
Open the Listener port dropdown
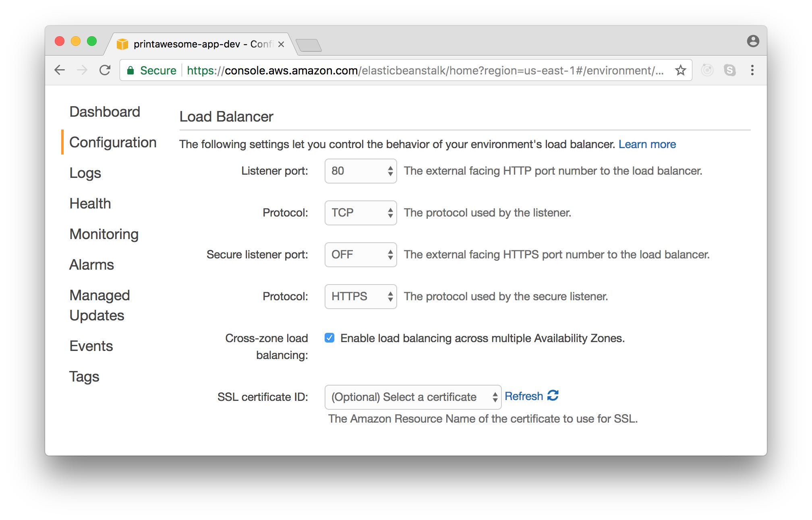(360, 171)
